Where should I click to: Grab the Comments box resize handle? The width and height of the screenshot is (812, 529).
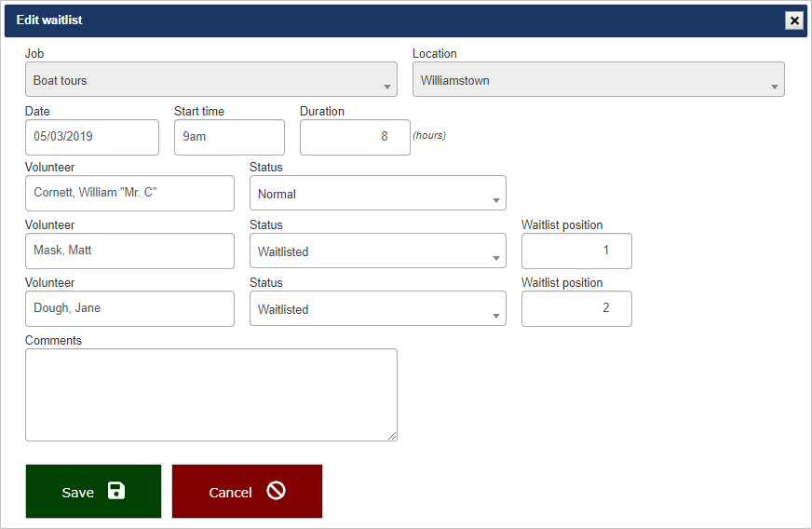pyautogui.click(x=392, y=435)
